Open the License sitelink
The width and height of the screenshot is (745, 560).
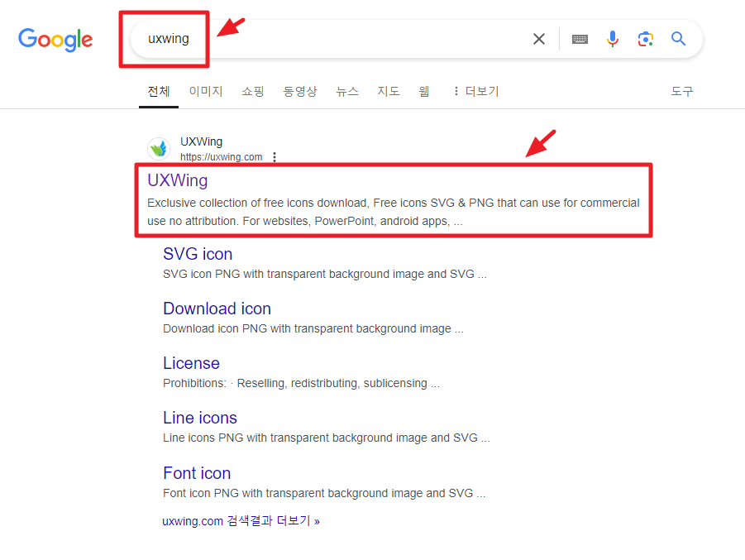point(191,362)
